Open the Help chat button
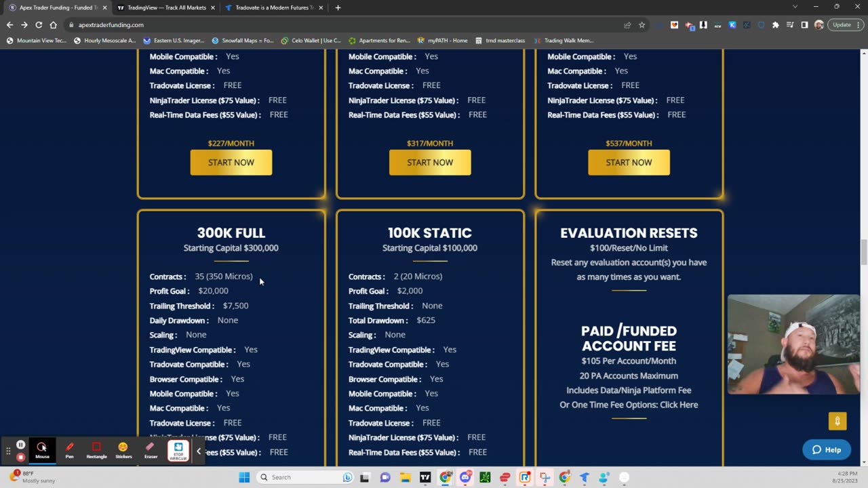868x488 pixels. 827,449
